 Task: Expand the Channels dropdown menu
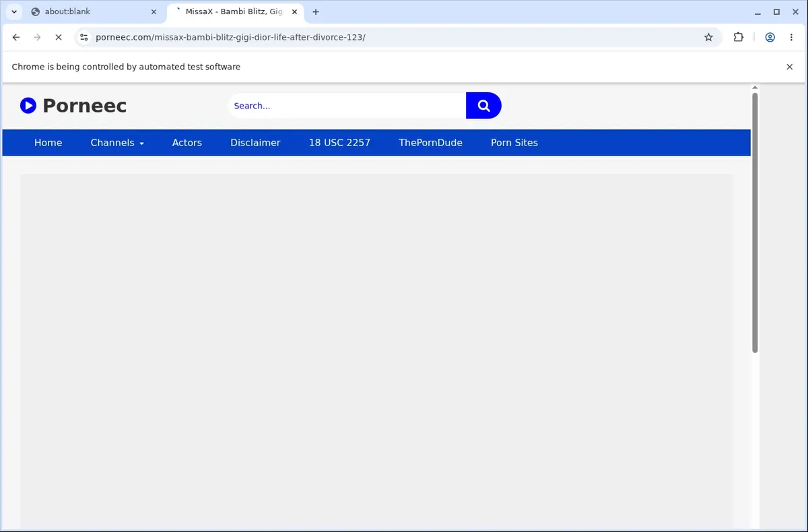[117, 143]
